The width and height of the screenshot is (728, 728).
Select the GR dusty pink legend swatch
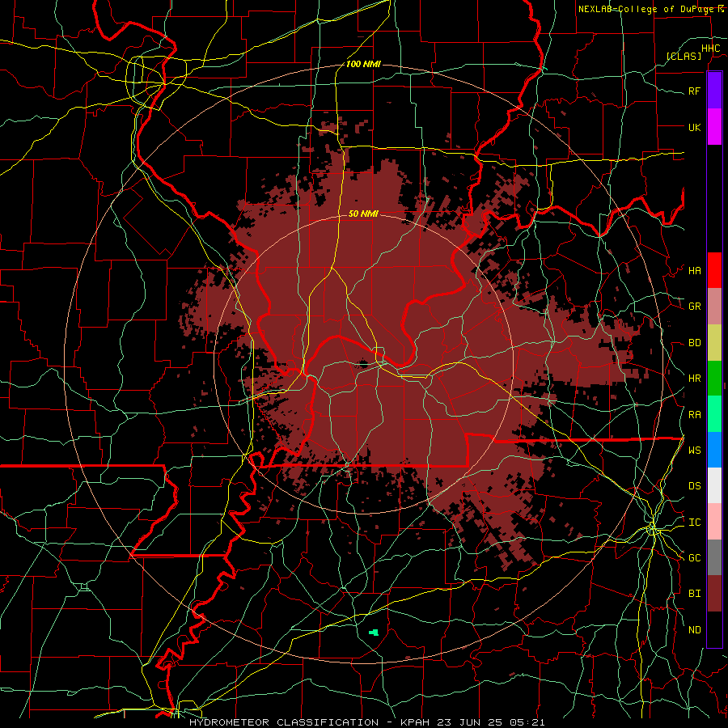pyautogui.click(x=714, y=307)
